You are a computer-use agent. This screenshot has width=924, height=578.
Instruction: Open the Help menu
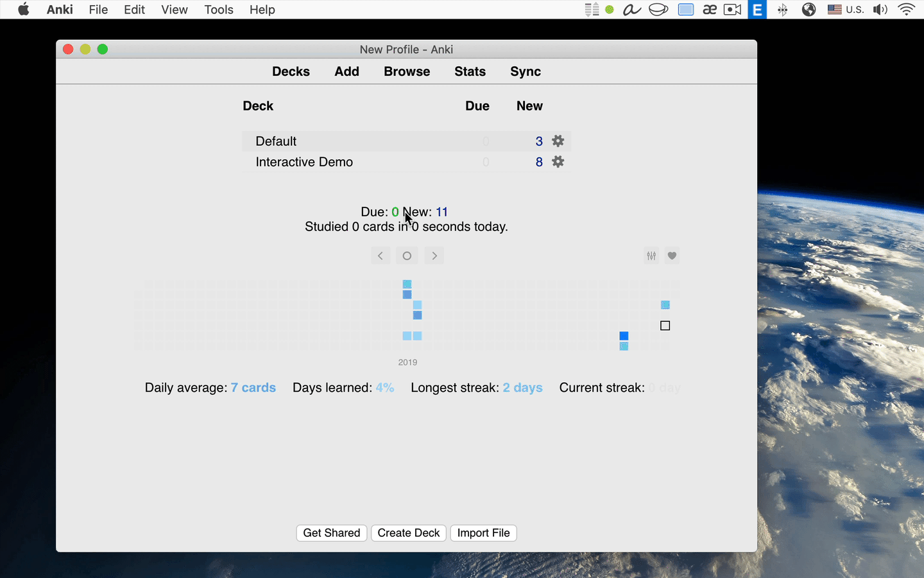(262, 10)
